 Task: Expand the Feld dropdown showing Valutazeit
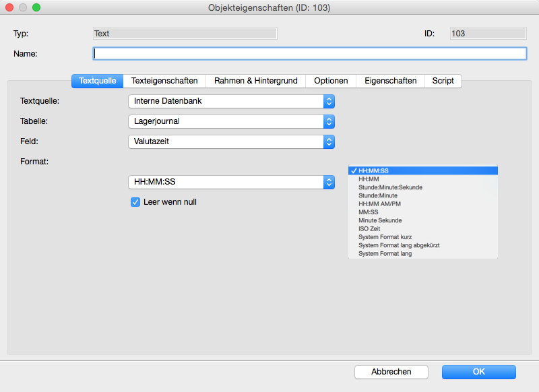click(231, 142)
